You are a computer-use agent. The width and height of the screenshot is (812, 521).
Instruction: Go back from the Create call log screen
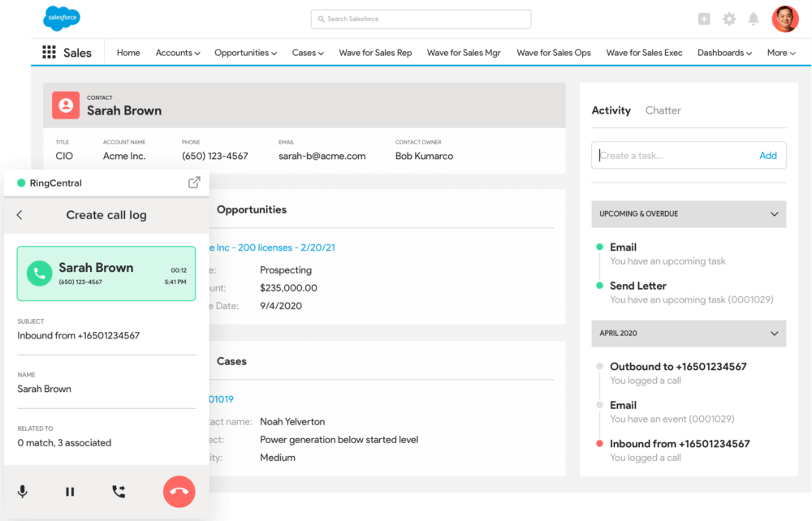[x=18, y=215]
